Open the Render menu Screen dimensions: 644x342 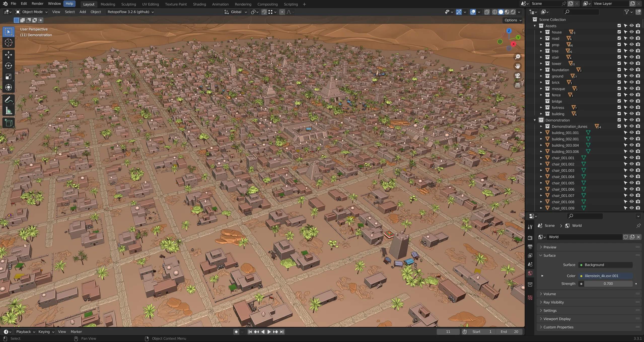(x=38, y=4)
